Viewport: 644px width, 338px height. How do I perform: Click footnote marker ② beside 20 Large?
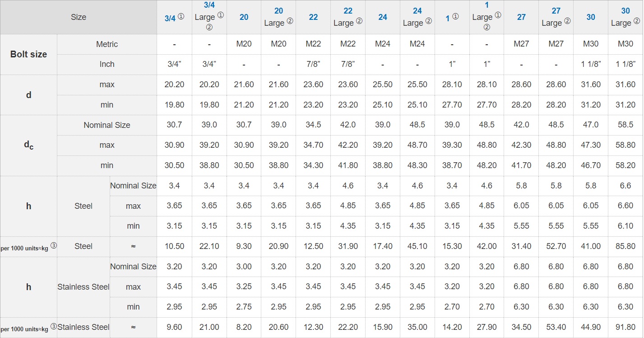(290, 21)
